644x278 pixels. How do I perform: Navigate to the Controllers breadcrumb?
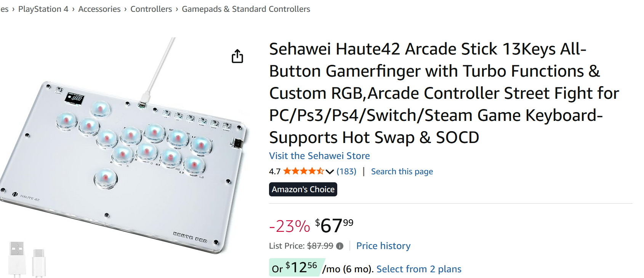coord(151,9)
